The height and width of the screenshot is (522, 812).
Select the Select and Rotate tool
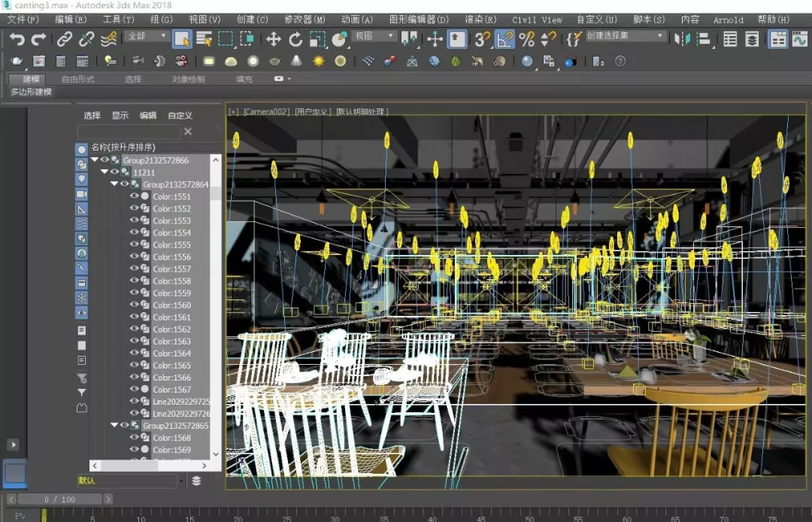pos(295,39)
